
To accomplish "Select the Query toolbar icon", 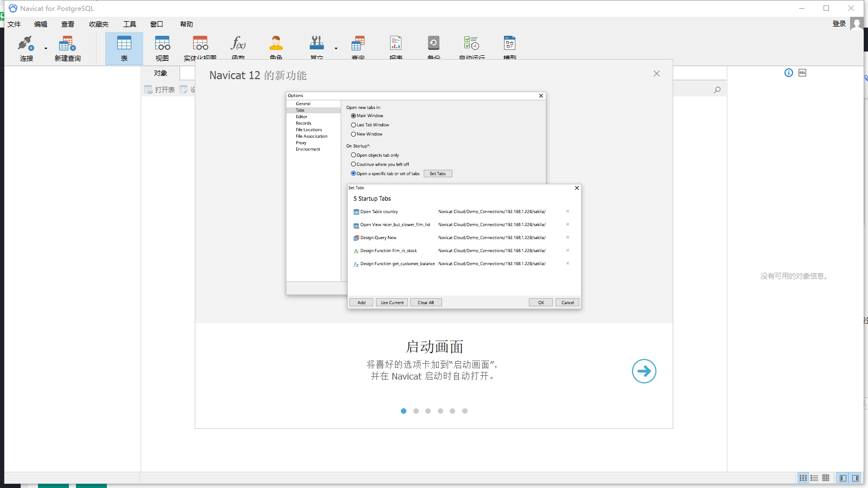I will [x=358, y=47].
